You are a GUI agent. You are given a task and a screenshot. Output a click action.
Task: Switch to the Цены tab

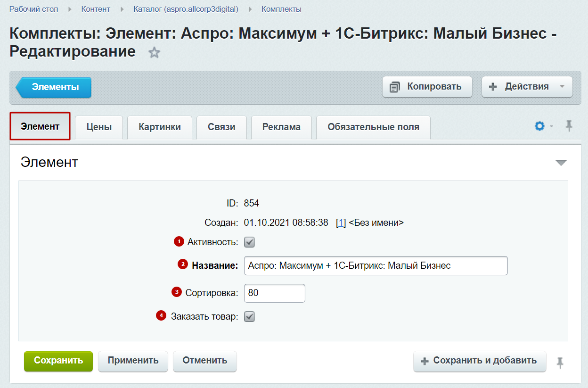click(x=99, y=127)
